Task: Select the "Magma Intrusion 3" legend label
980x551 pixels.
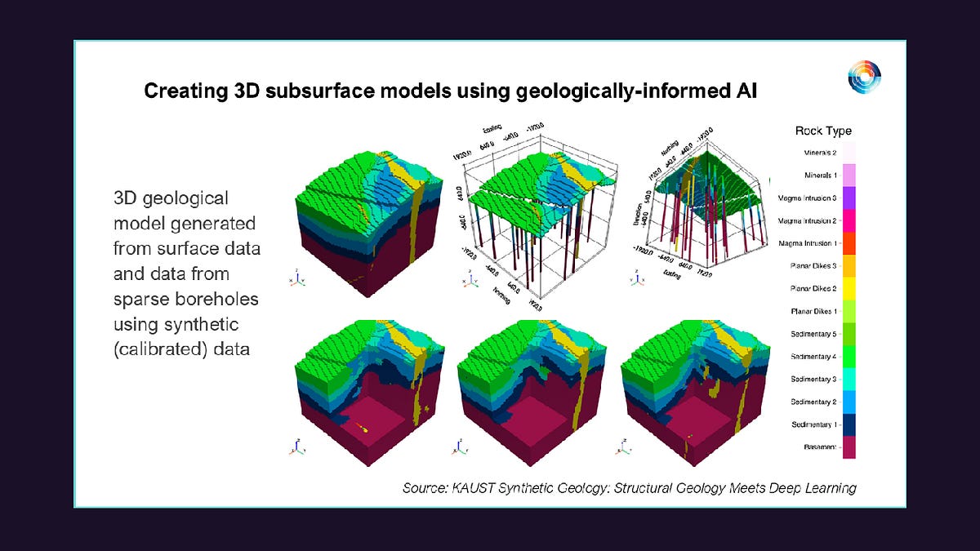Action: [805, 198]
